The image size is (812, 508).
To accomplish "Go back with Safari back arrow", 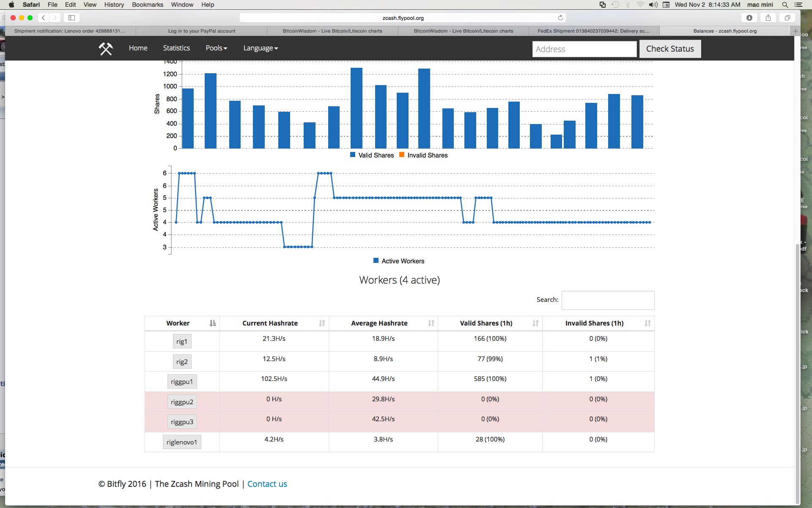I will (44, 18).
